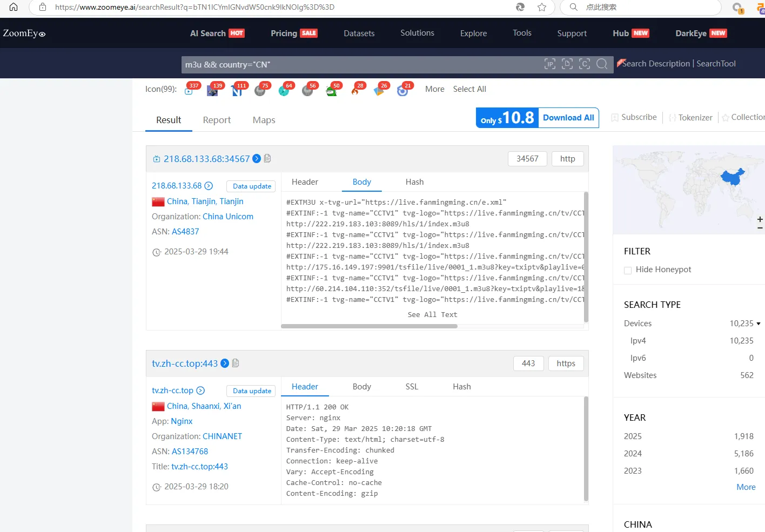Open the blue arrow beside tv.zh-cc.top:443

point(225,363)
